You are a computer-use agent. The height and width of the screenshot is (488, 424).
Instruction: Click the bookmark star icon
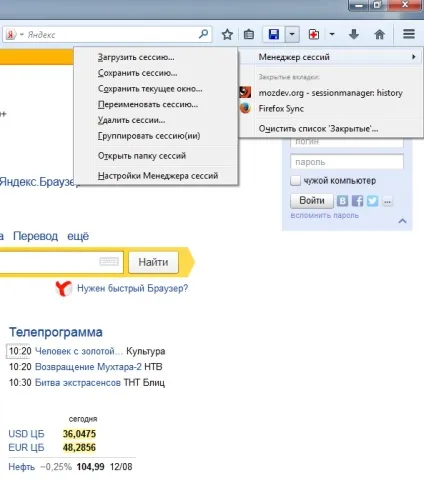[x=227, y=34]
